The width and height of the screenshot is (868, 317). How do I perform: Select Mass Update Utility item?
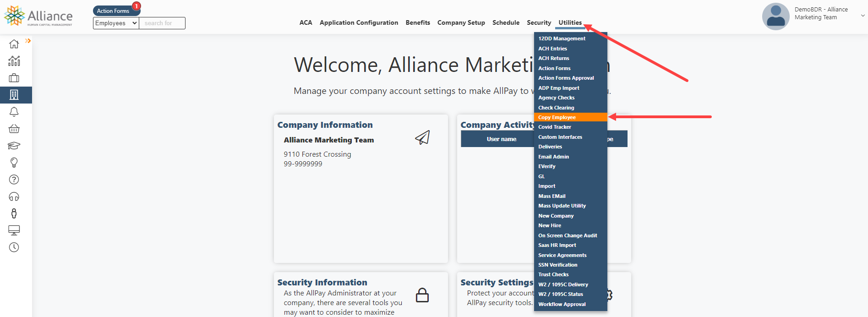click(571, 206)
